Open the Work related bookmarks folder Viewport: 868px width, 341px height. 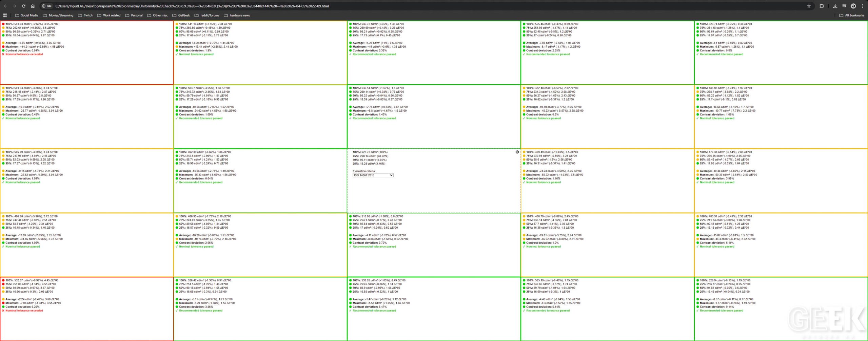pos(108,15)
